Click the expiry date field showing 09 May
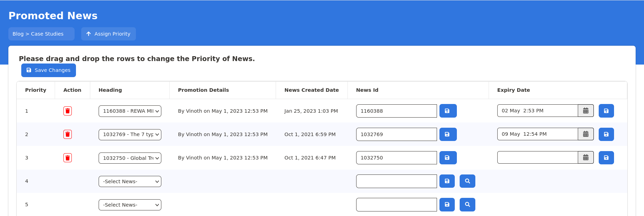The height and width of the screenshot is (216, 644). pyautogui.click(x=537, y=134)
